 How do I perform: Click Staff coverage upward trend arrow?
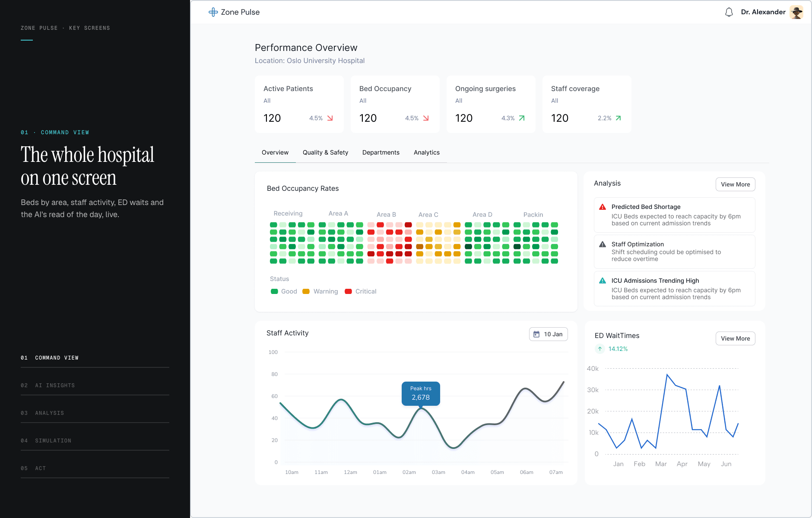click(x=618, y=118)
